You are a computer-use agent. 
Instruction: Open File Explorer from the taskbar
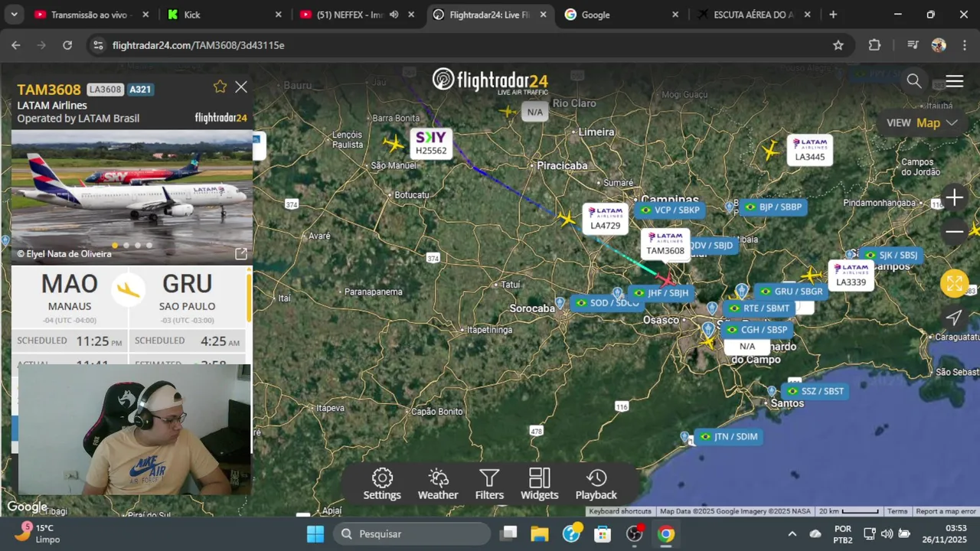540,533
